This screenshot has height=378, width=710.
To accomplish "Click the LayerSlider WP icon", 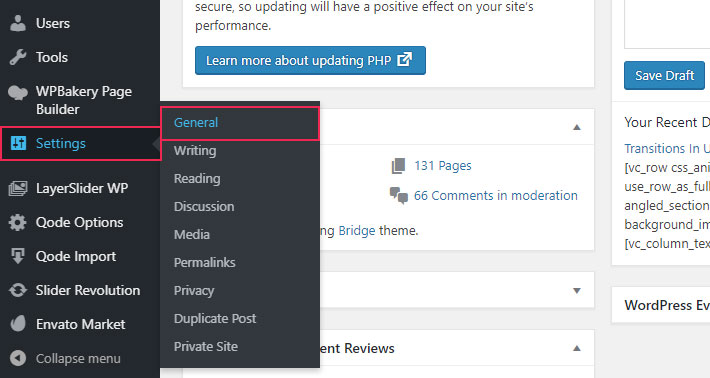I will [x=18, y=188].
